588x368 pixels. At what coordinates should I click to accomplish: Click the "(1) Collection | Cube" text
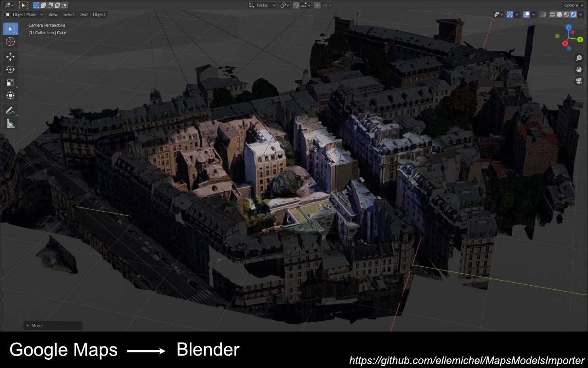pyautogui.click(x=47, y=33)
